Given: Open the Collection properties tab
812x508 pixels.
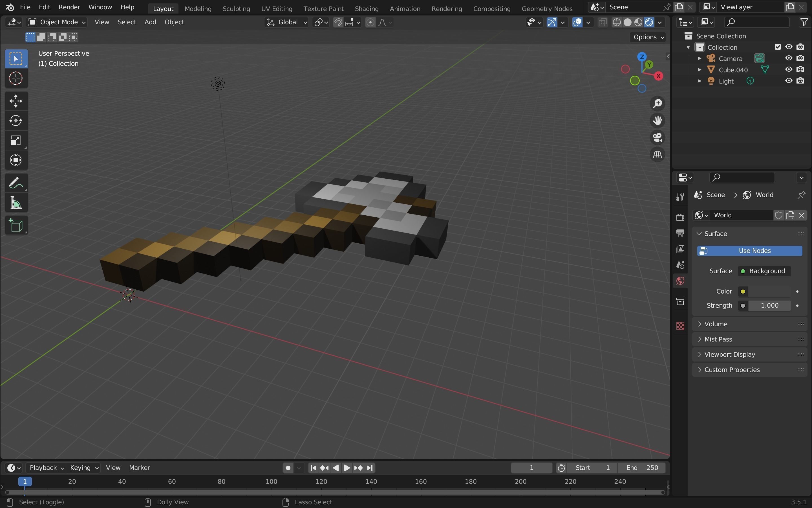Looking at the screenshot, I should pyautogui.click(x=680, y=301).
